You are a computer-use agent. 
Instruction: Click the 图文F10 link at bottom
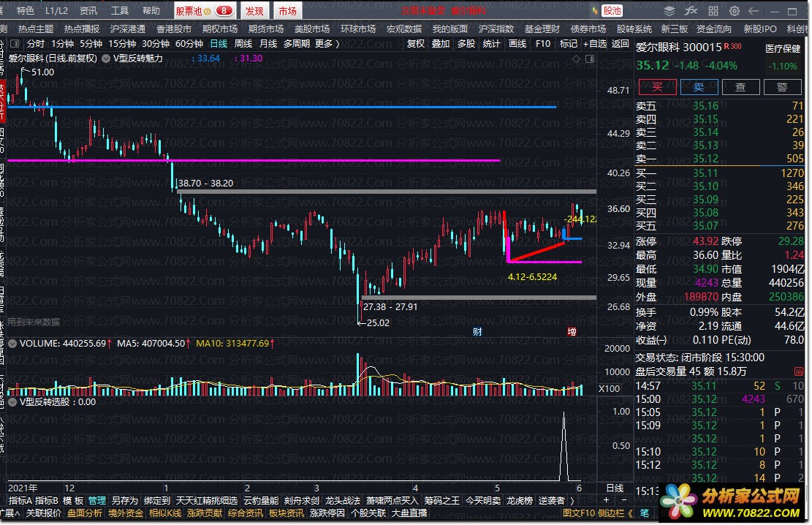(578, 513)
